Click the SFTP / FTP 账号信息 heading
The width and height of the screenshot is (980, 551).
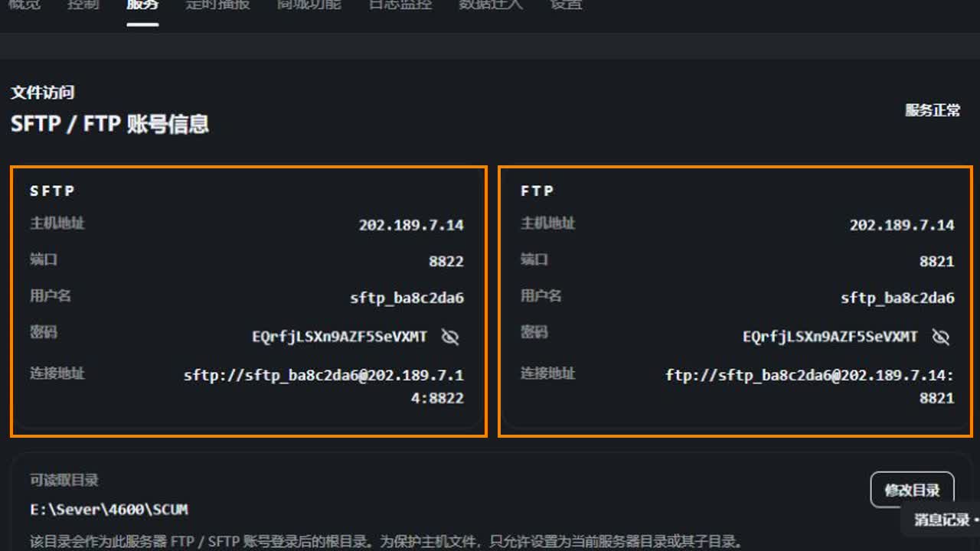pyautogui.click(x=109, y=124)
